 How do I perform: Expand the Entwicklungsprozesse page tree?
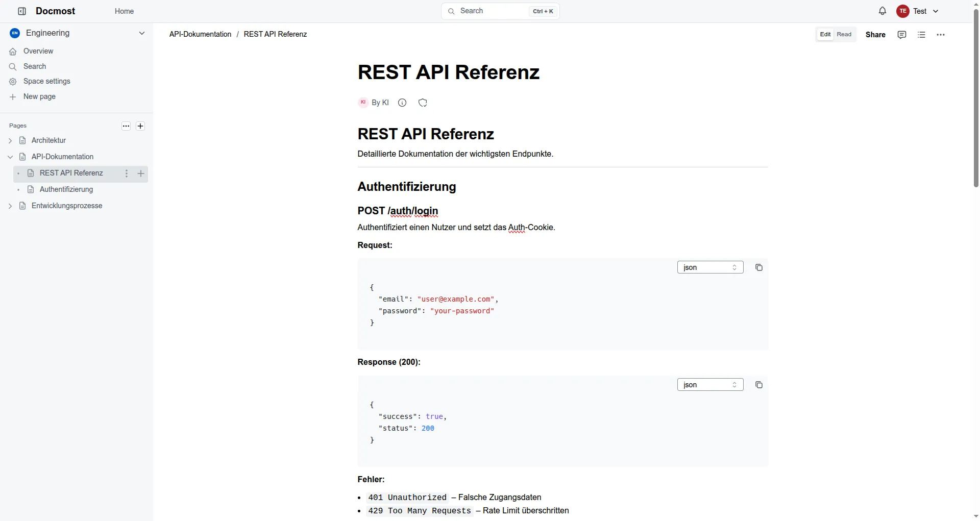click(x=10, y=206)
